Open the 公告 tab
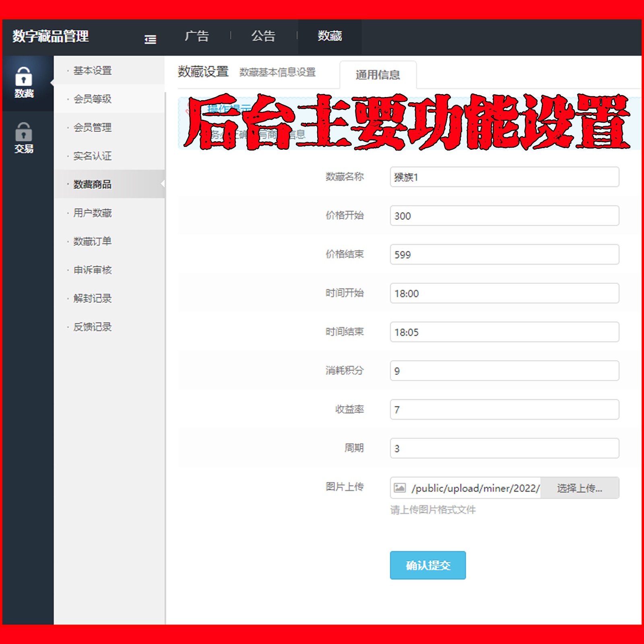 (264, 36)
